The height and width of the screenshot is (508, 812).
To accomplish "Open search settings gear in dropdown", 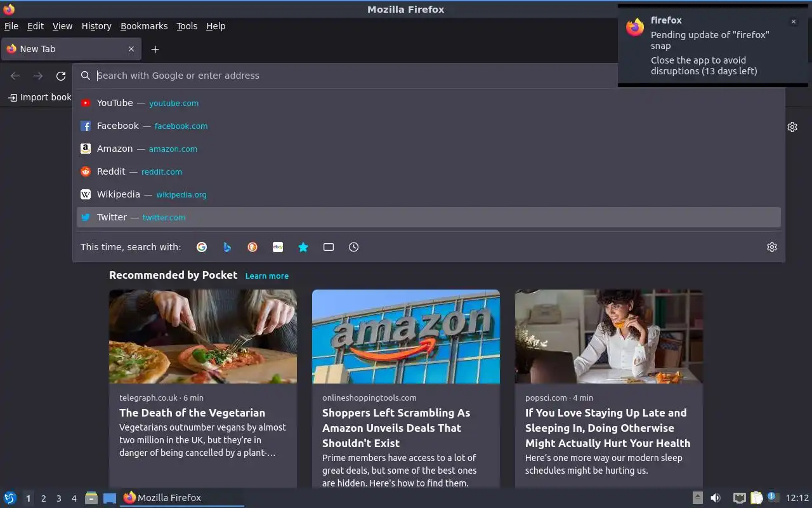I will (x=772, y=247).
